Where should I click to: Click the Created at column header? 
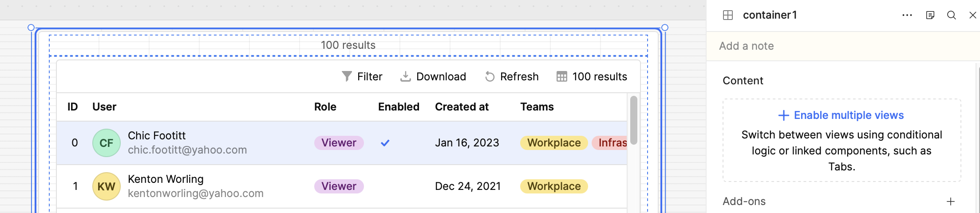(462, 107)
